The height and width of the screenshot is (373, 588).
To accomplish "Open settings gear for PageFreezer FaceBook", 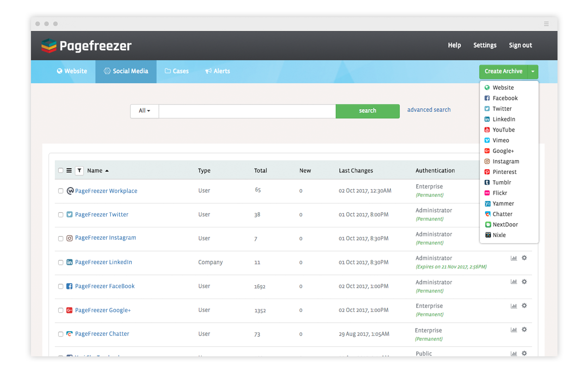I will coord(524,282).
